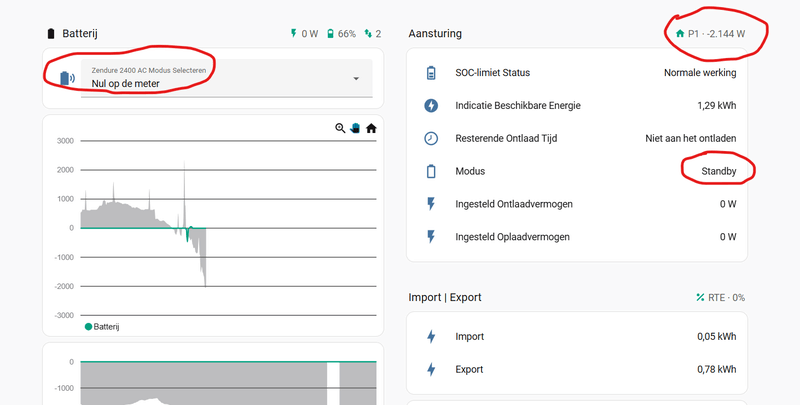Click the SOC-limiet Status battery icon
The width and height of the screenshot is (800, 405).
[x=431, y=73]
